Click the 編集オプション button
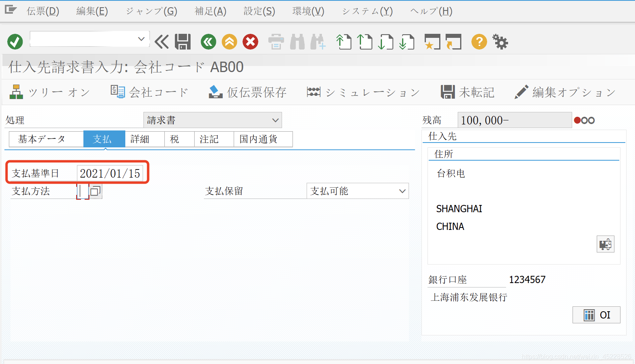 (x=565, y=92)
